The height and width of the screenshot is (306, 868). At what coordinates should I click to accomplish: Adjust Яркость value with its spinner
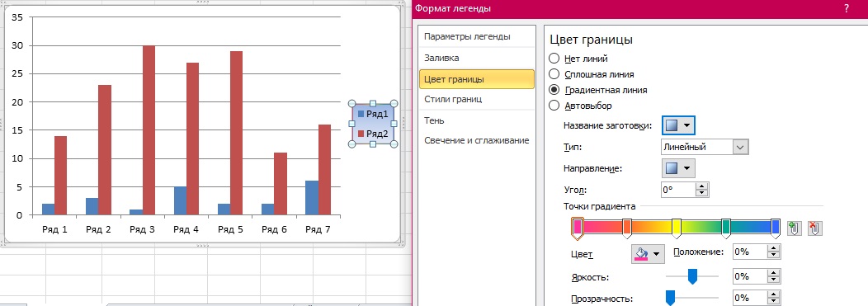773,276
